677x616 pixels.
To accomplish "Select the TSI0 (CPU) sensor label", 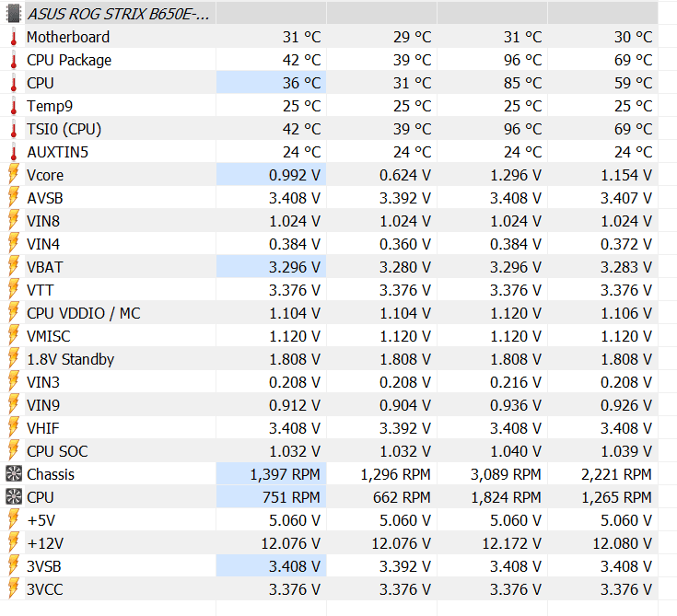I will [64, 129].
